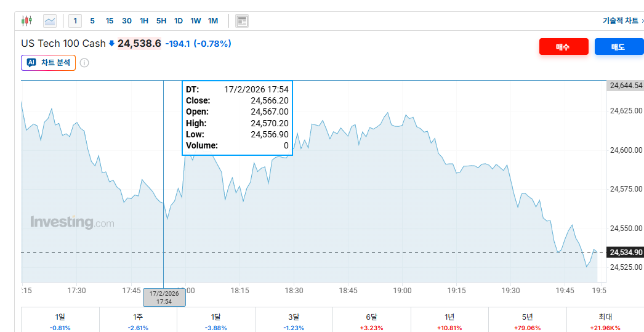The height and width of the screenshot is (332, 644).
Task: Open the 최대 range tab
Action: (605, 320)
